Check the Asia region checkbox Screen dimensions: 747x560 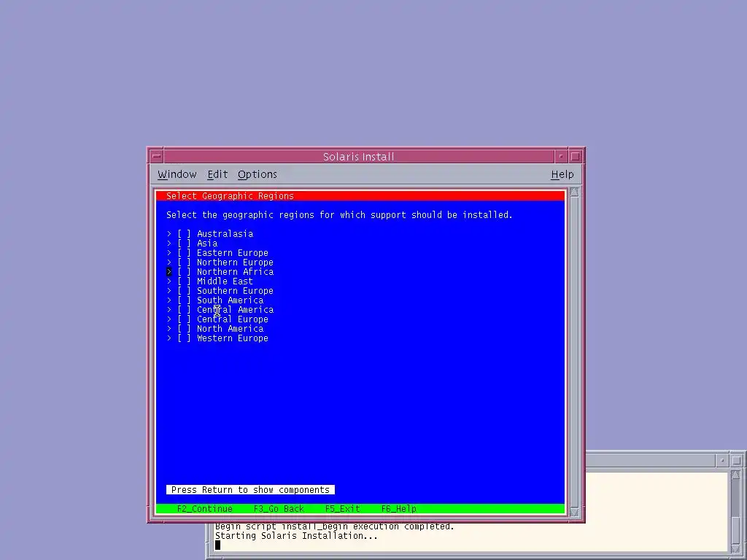coord(184,244)
